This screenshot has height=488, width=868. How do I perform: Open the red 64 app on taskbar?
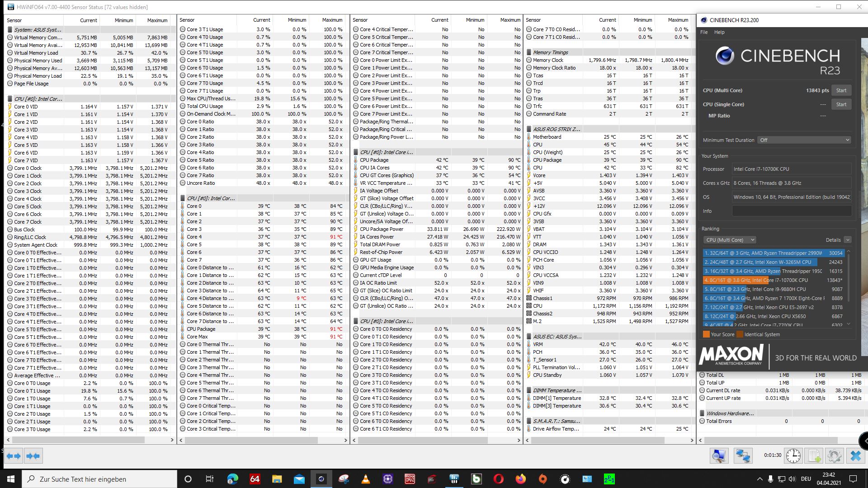coord(255,479)
